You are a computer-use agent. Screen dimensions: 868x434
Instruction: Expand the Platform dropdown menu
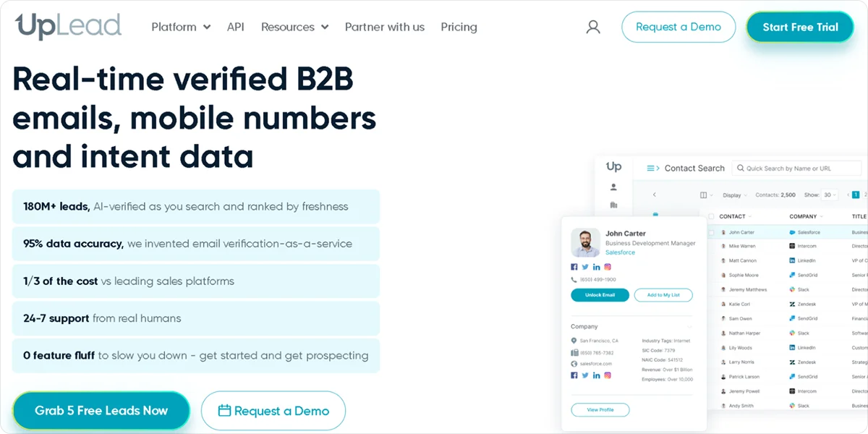[x=181, y=27]
